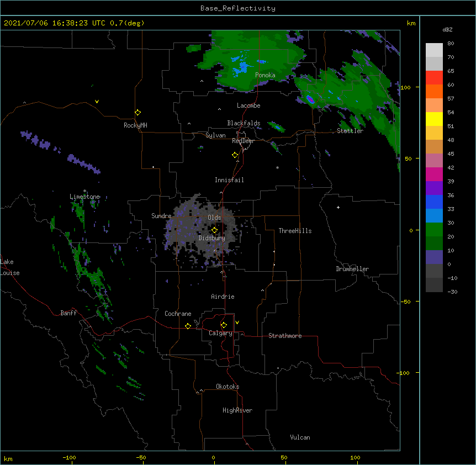Click the yellow diamond marker above RockyMH
Image resolution: width=476 pixels, height=465 pixels.
point(138,113)
